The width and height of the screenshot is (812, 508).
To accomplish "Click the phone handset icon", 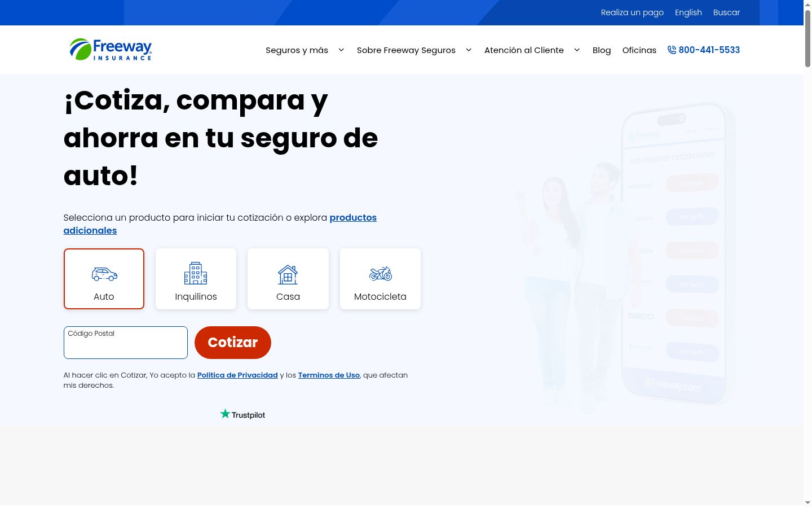I will click(672, 50).
